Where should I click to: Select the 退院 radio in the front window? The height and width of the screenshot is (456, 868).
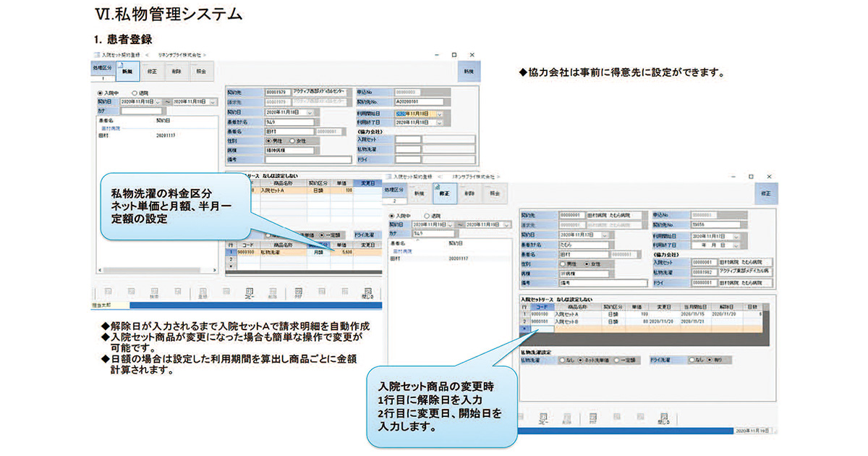426,216
